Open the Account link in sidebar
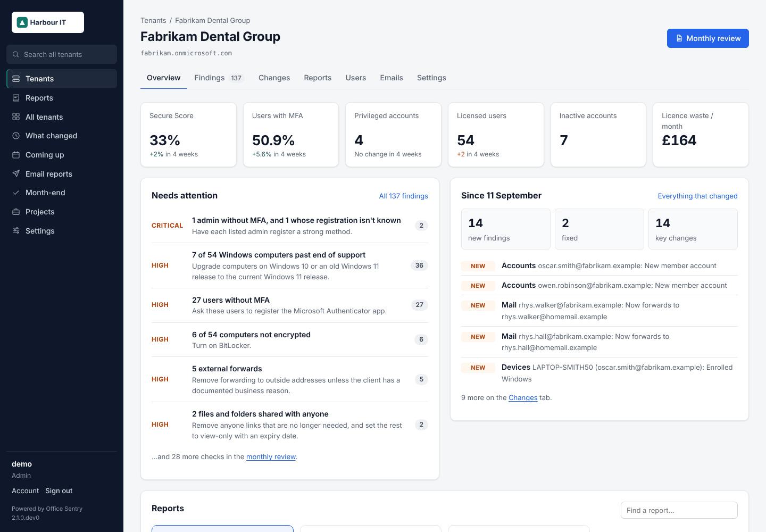The image size is (766, 532). pyautogui.click(x=26, y=491)
